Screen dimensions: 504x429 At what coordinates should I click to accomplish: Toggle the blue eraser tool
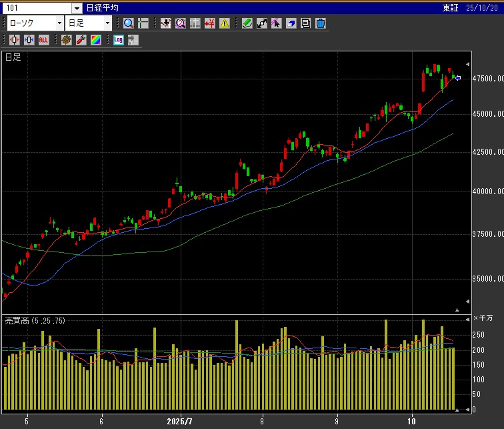pos(291,23)
